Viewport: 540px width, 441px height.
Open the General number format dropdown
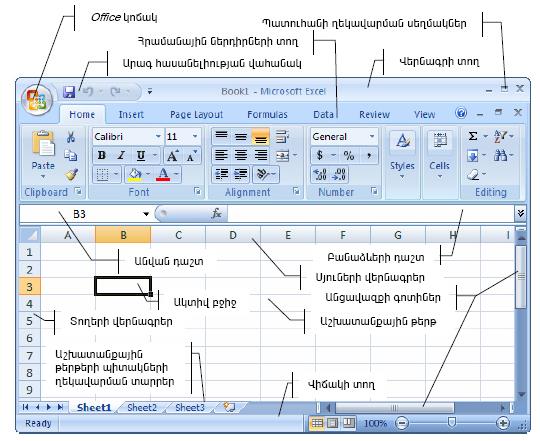[x=372, y=136]
